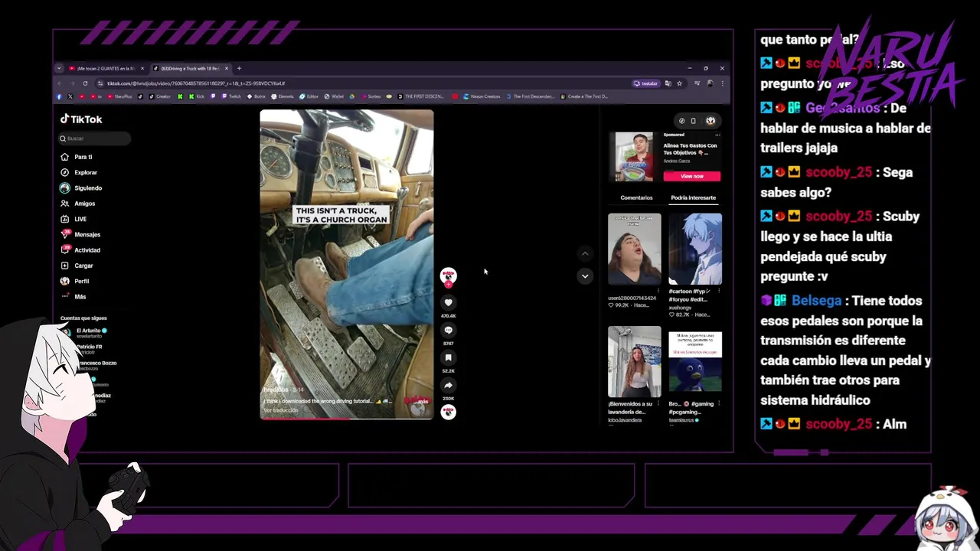Screen dimensions: 980x551
Task: Switch to the Comentarios tab
Action: [x=636, y=197]
